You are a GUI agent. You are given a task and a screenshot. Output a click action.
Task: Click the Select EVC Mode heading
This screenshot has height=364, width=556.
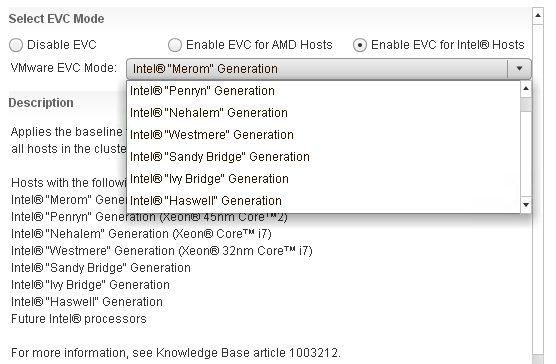coord(56,19)
